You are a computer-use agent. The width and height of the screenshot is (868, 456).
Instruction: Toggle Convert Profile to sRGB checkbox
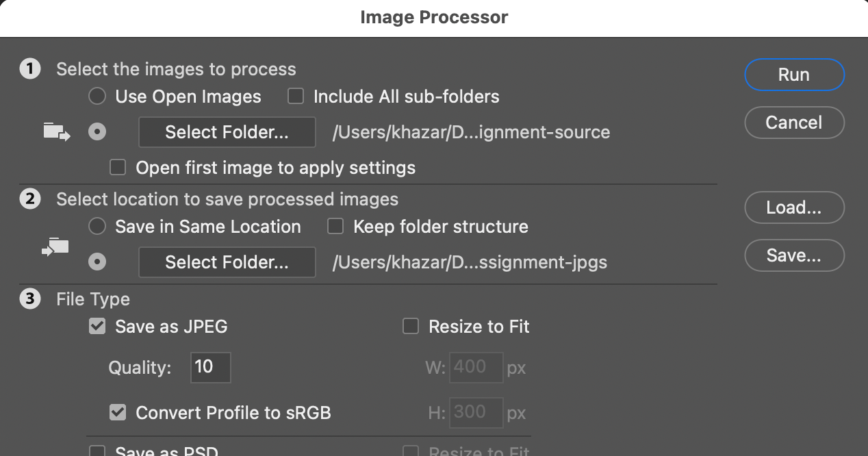point(118,413)
